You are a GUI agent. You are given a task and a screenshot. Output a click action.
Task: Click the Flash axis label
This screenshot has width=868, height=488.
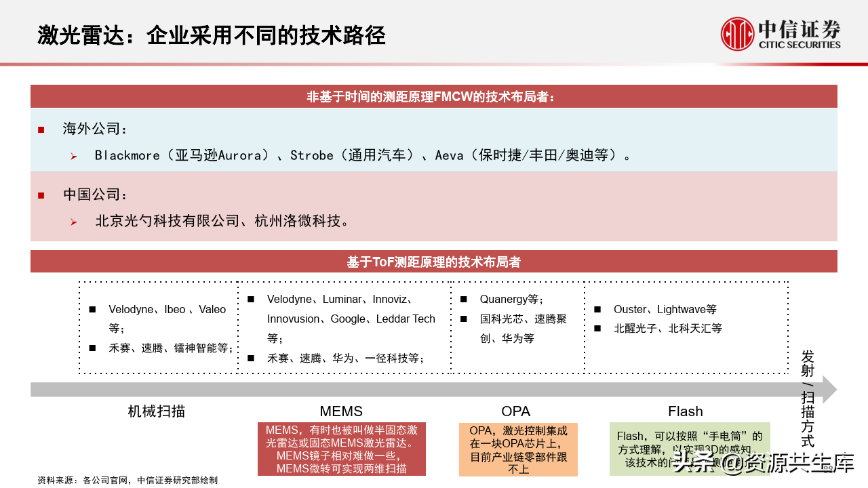click(x=686, y=411)
